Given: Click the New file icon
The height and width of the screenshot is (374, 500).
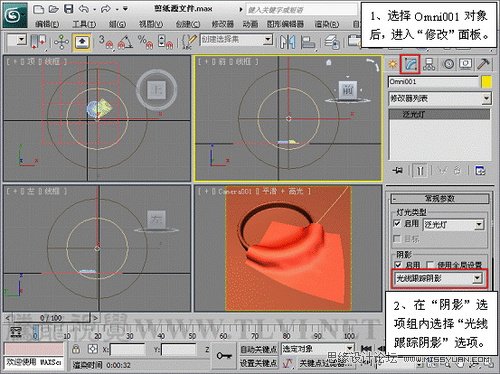Looking at the screenshot, I should pyautogui.click(x=39, y=9).
